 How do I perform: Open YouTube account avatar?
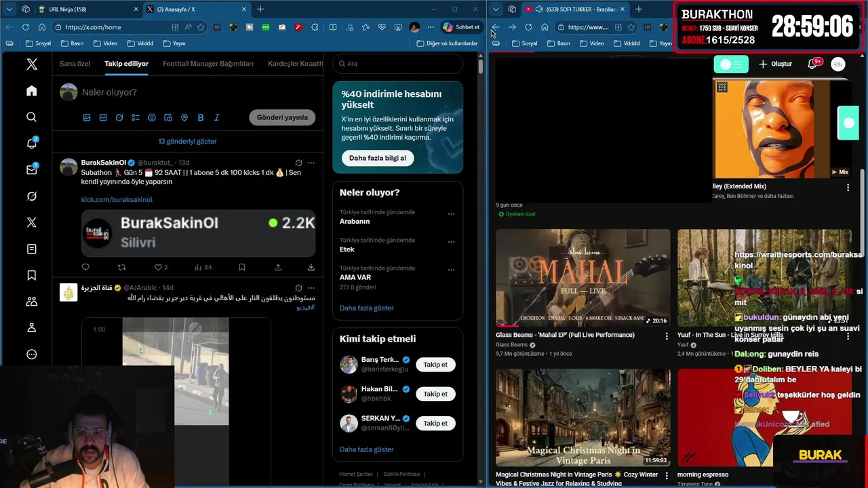[x=838, y=64]
